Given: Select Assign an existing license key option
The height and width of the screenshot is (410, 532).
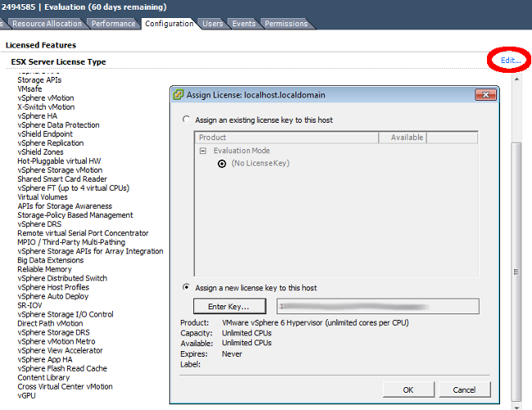Looking at the screenshot, I should (187, 120).
